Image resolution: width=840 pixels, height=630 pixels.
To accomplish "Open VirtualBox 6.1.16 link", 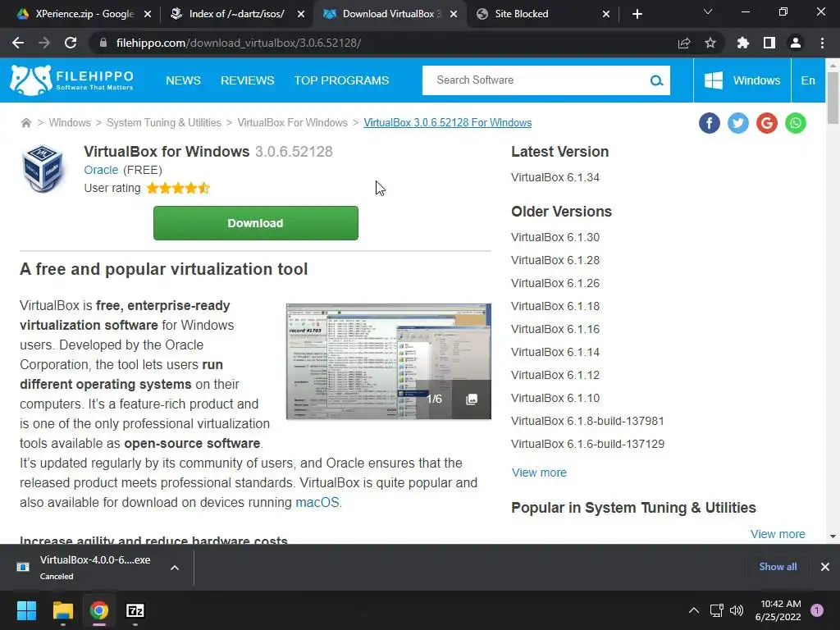I will (555, 330).
